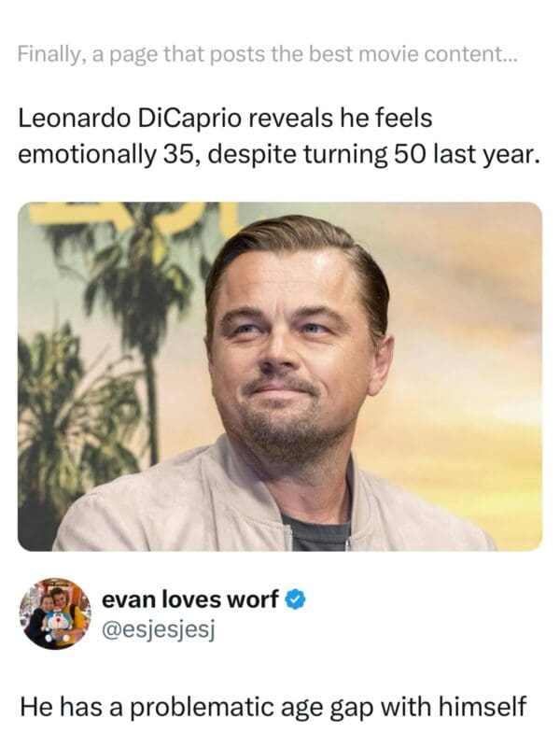Open evan loves worf's profile picture
The width and height of the screenshot is (560, 747).
coord(55,613)
